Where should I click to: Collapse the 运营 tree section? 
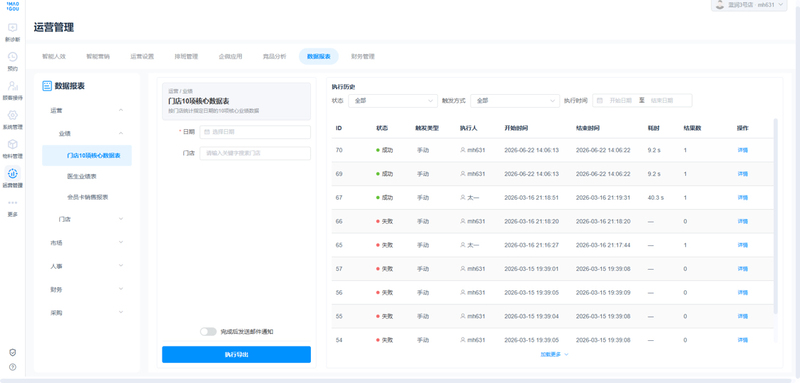pos(121,110)
